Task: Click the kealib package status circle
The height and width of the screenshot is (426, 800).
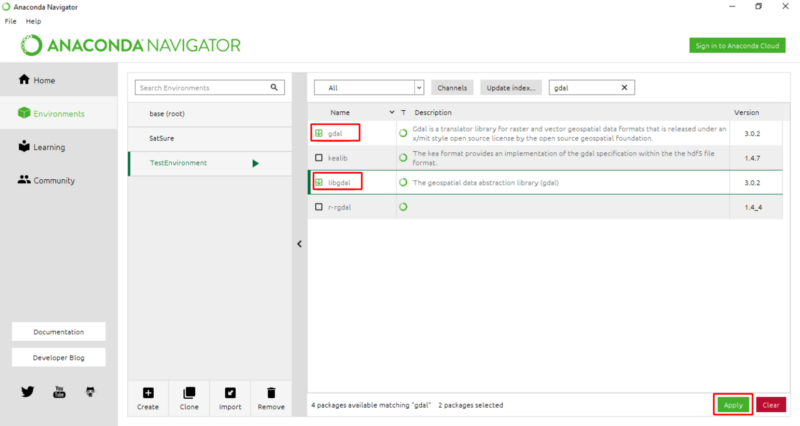Action: [403, 158]
